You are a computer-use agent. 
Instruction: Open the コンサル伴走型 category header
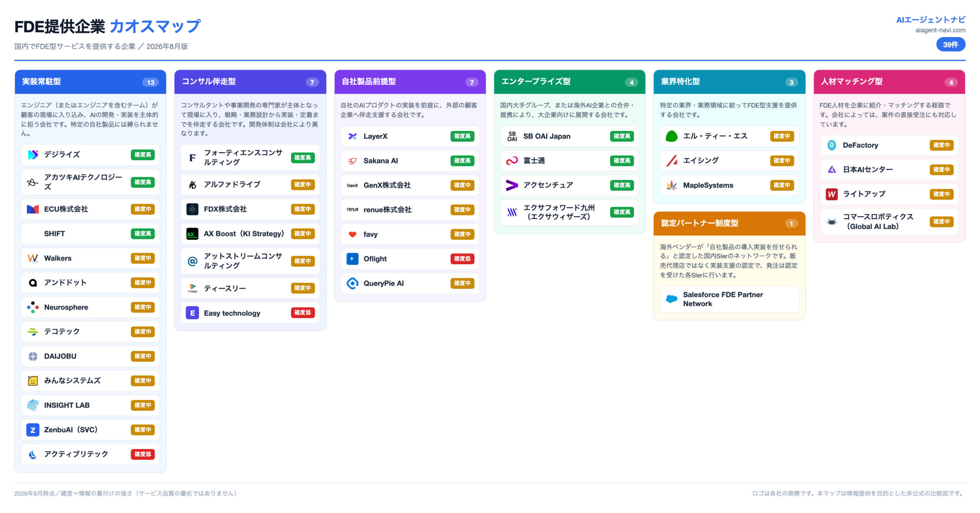pyautogui.click(x=250, y=82)
